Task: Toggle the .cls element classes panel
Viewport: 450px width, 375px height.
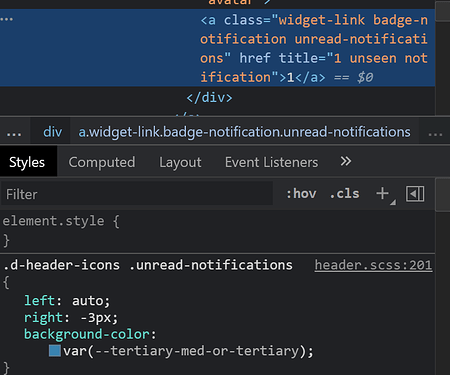Action: (345, 194)
